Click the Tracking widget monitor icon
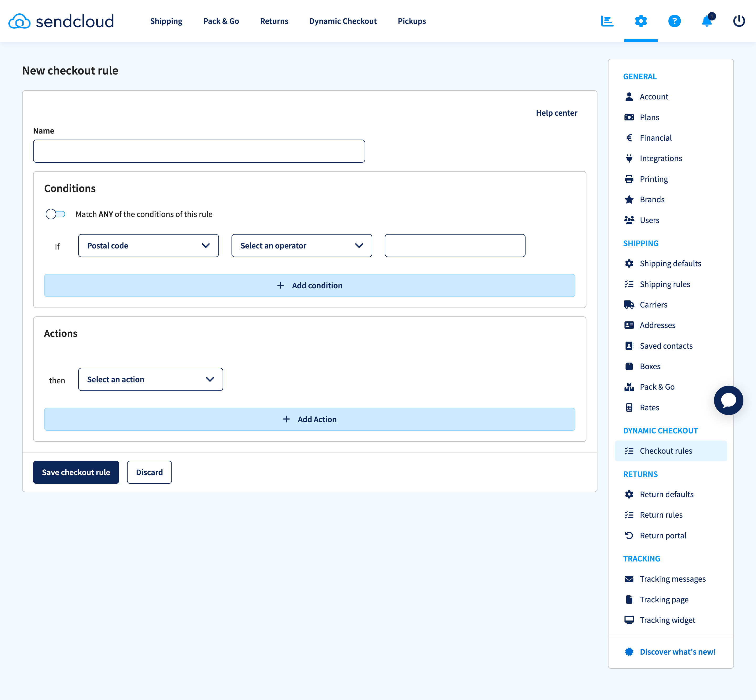 click(x=629, y=620)
